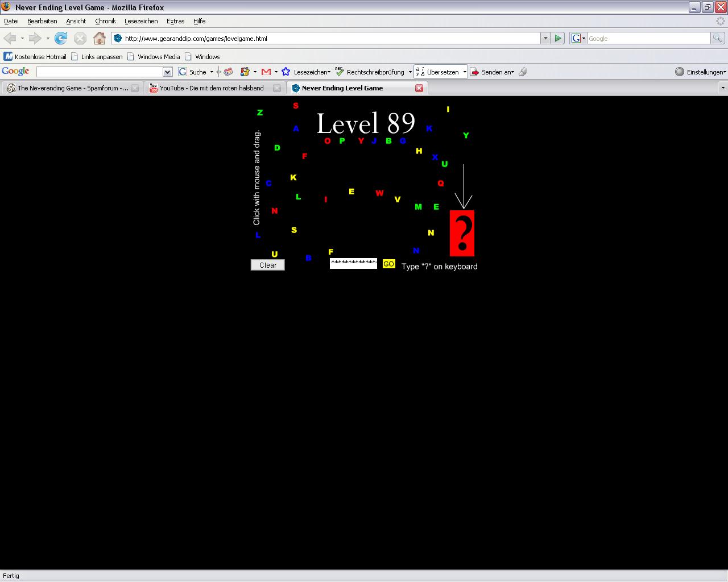Viewport: 728px width, 582px height.
Task: Open the address bar history dropdown
Action: pos(545,38)
